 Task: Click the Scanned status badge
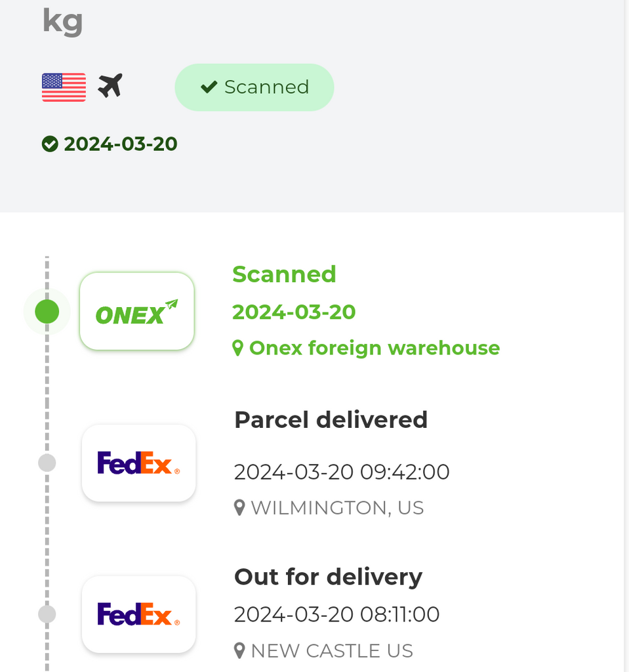point(254,87)
